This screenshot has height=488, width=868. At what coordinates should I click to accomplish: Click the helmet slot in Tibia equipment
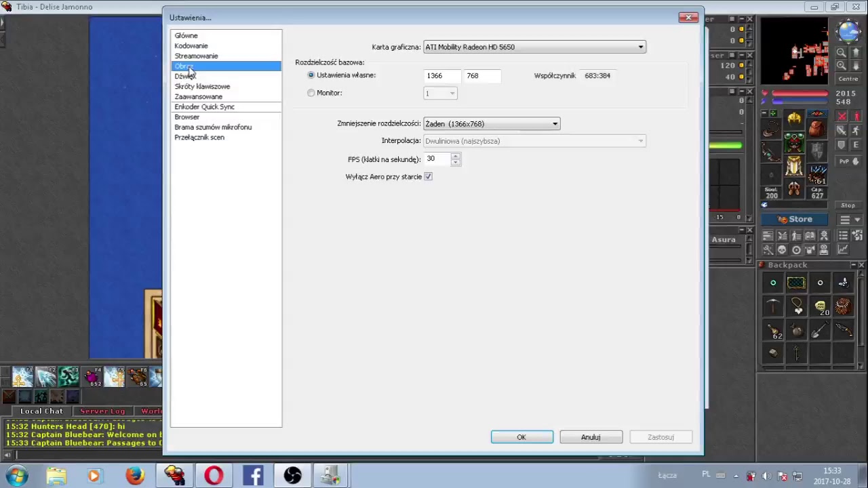[794, 120]
